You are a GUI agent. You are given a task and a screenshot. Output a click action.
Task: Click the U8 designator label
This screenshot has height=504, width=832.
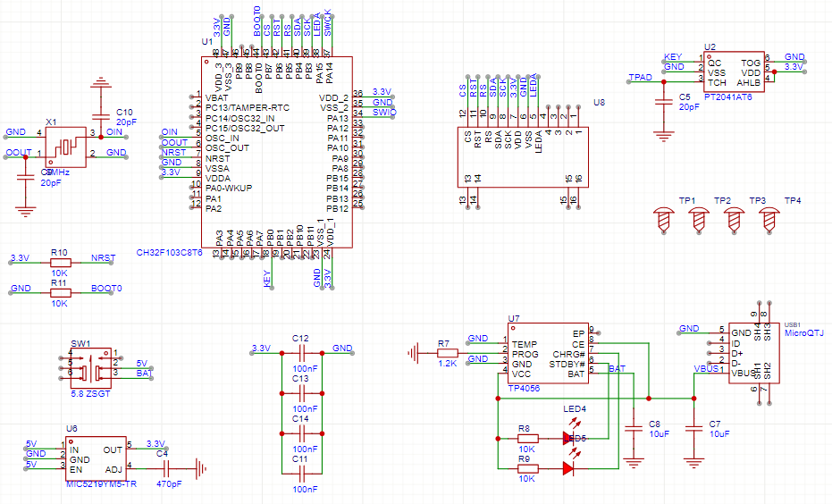click(599, 103)
